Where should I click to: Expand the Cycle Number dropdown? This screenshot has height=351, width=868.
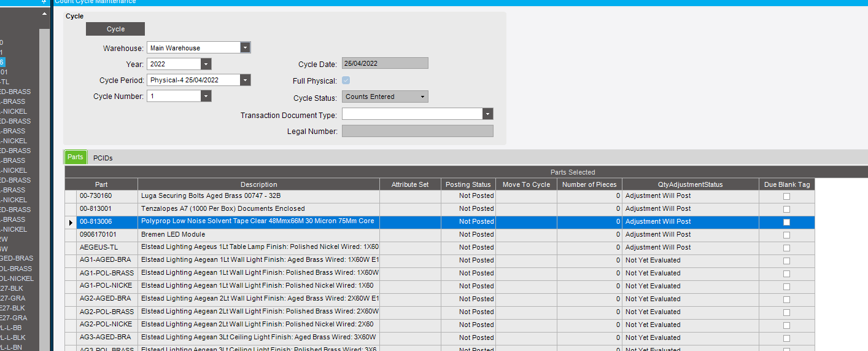pyautogui.click(x=206, y=96)
